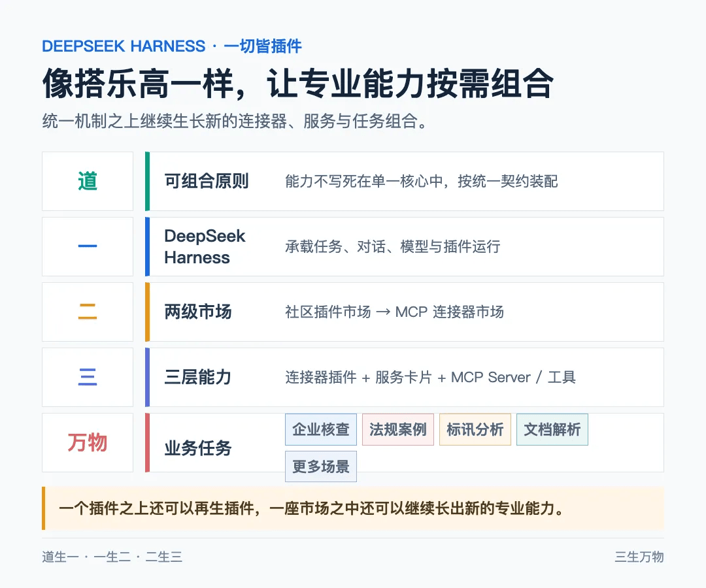
Task: Select the footer text 三生万物
Action: (x=639, y=557)
